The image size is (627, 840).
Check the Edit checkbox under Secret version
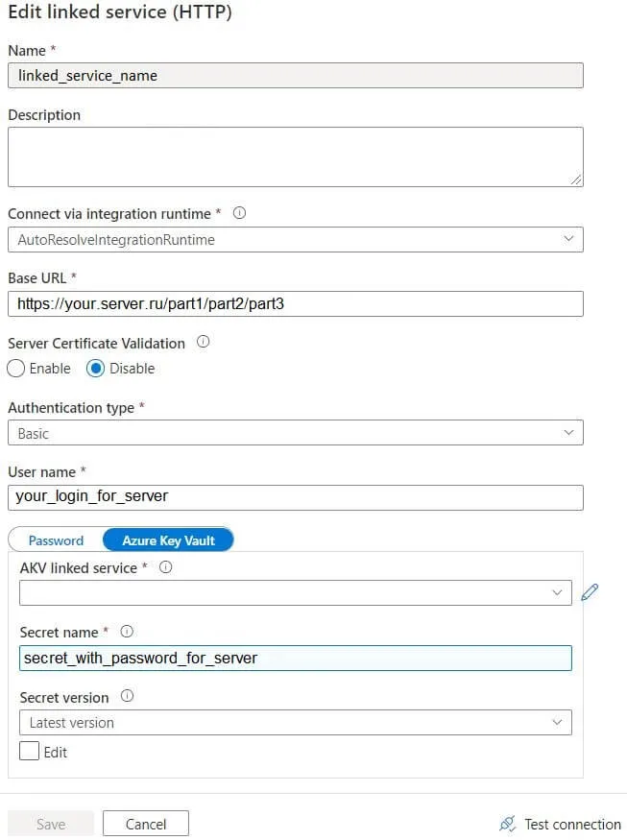click(29, 752)
